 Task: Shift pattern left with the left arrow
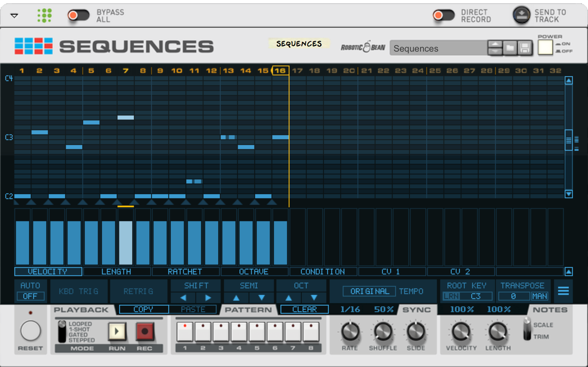(x=183, y=298)
